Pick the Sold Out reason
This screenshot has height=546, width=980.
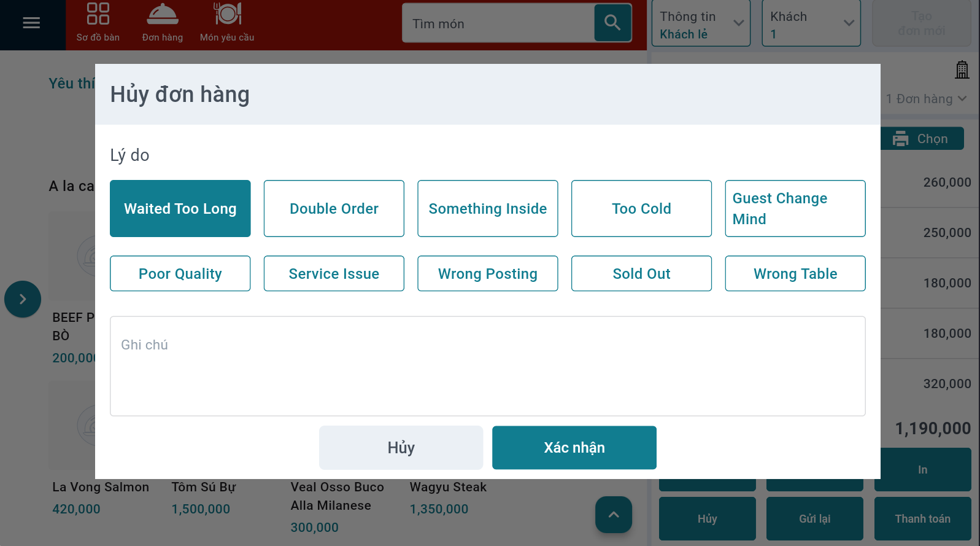click(x=641, y=274)
